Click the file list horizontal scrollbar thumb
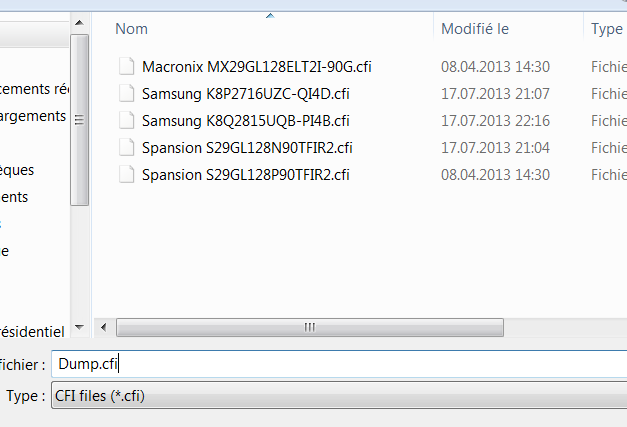The image size is (627, 427). coord(310,327)
